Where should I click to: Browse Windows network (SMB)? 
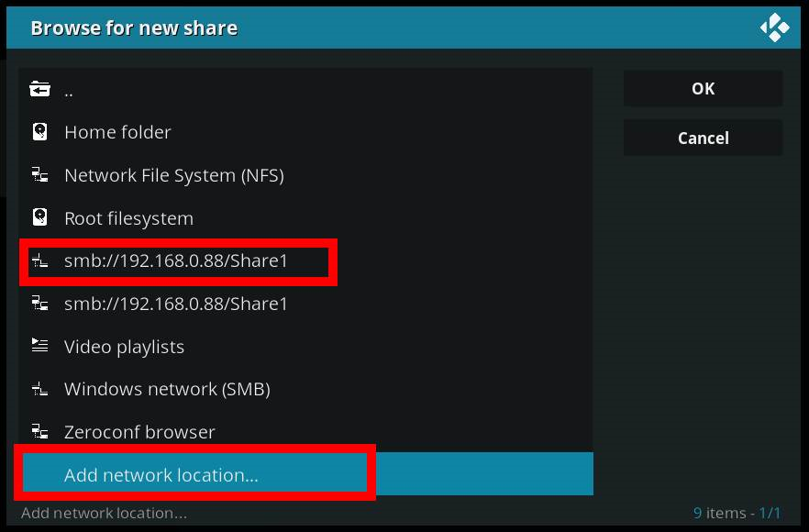coord(167,389)
